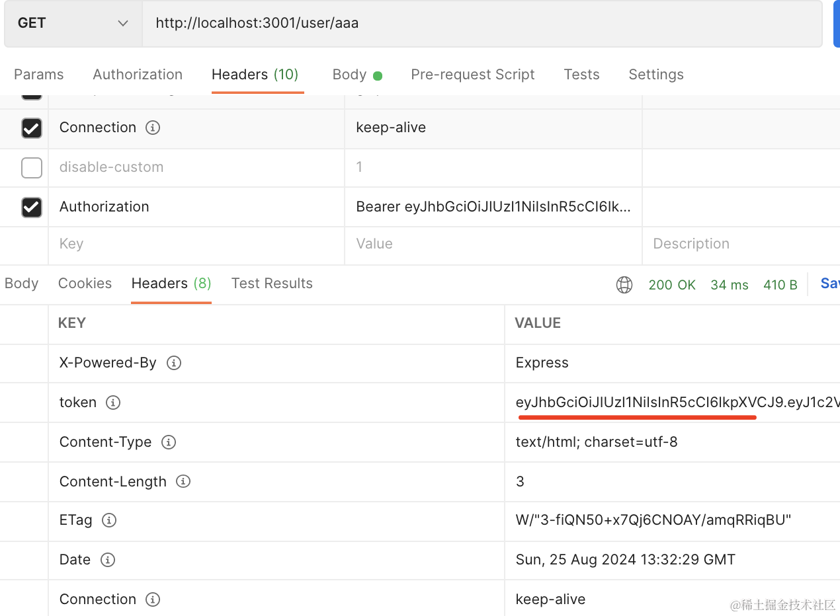
Task: Open the request Settings tab
Action: [655, 75]
